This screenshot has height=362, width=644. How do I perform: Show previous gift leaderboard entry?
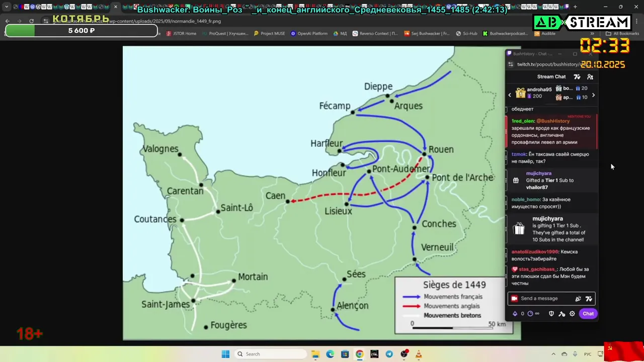(x=510, y=95)
